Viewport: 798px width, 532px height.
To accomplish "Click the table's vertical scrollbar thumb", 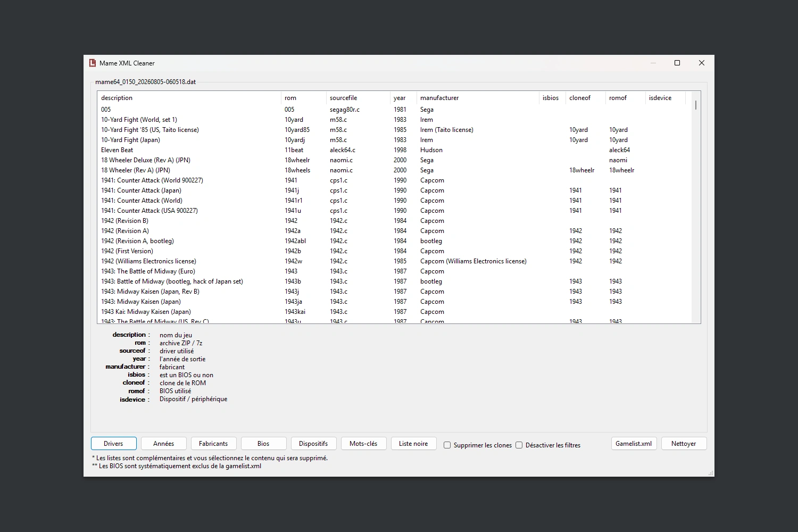I will [x=696, y=105].
